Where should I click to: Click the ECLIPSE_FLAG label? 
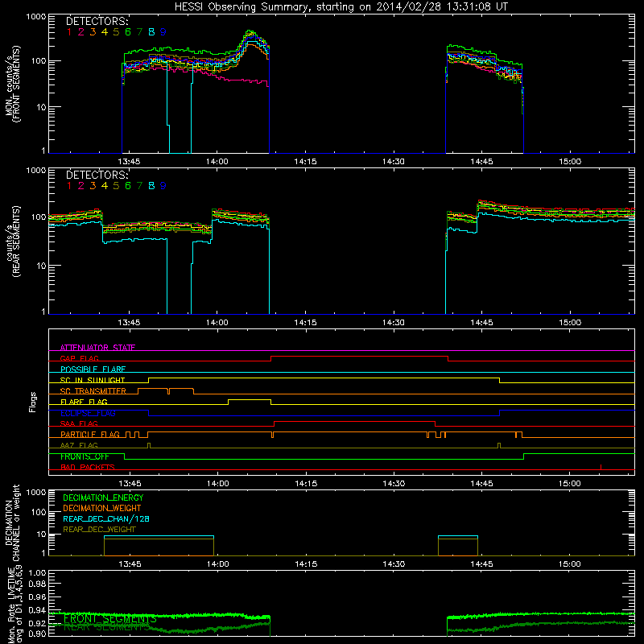coord(88,413)
